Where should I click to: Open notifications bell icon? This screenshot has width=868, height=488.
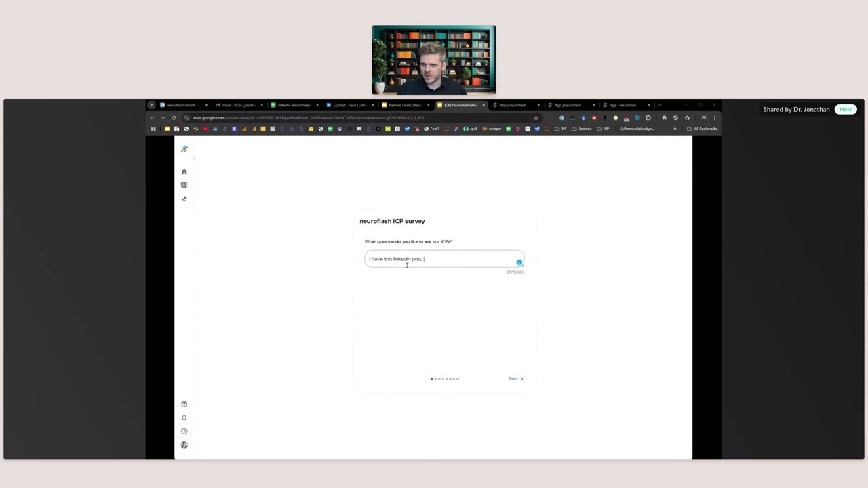184,418
